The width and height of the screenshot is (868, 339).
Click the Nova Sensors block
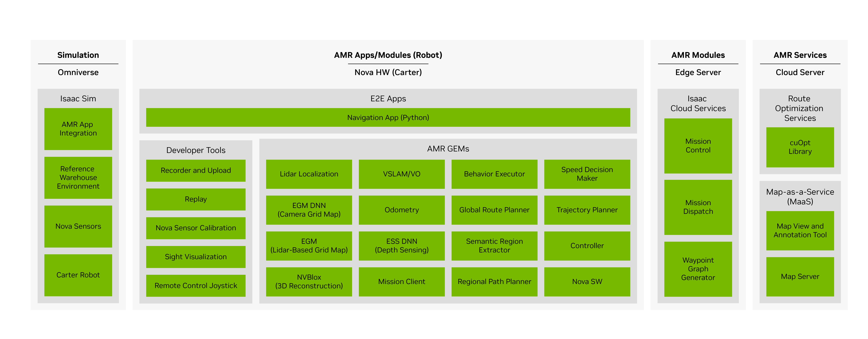(x=78, y=226)
